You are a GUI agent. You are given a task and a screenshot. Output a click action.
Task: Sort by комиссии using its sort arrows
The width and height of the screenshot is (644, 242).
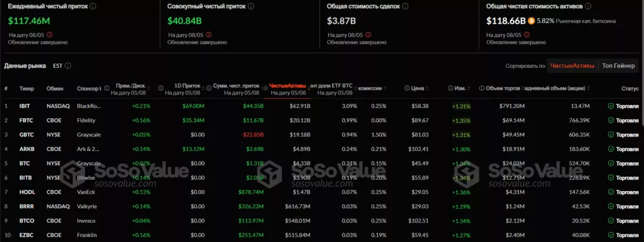coord(386,88)
